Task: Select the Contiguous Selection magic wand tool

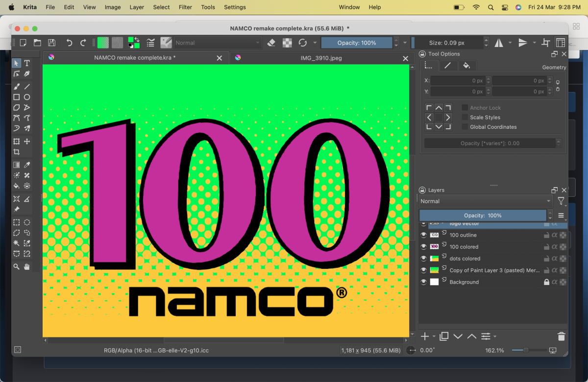Action: point(17,243)
